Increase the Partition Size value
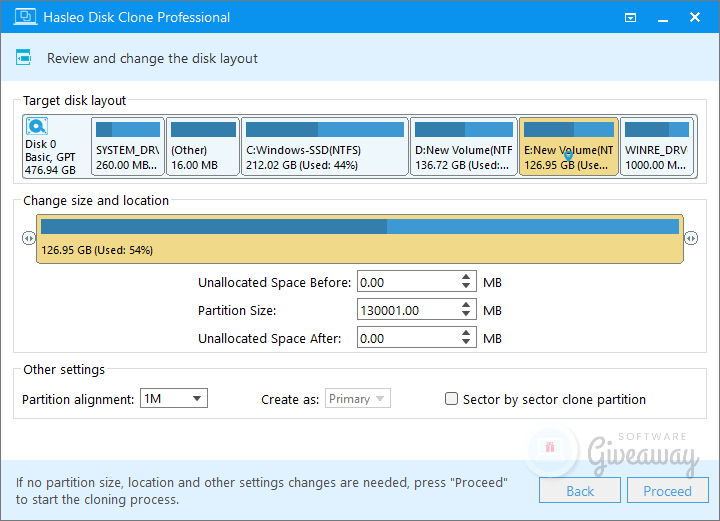Screen dimensions: 720x521 (x=466, y=305)
